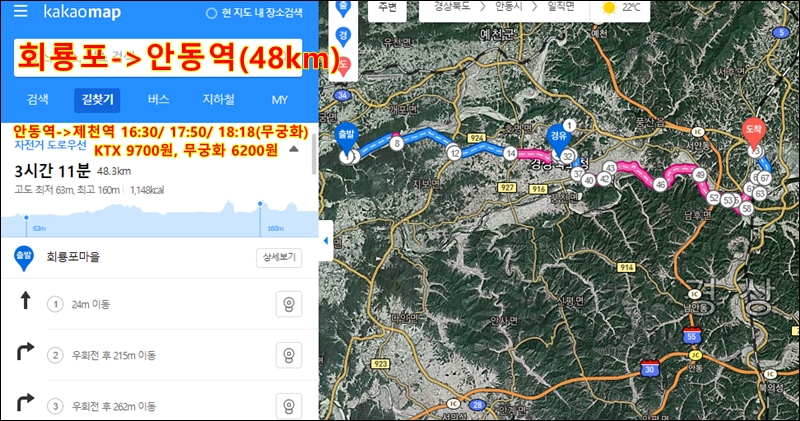Screen dimensions: 800x421
Task: Select route marker 37 on the map
Action: coord(578,174)
